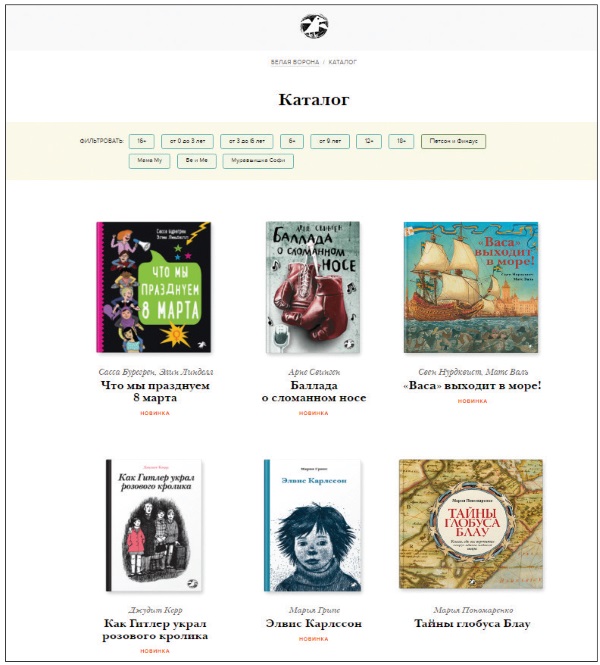
Task: Apply the 18+ age filter
Action: point(401,141)
